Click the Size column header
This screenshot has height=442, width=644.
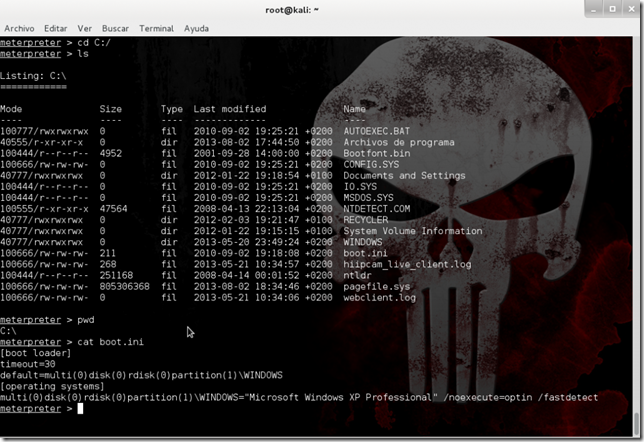pyautogui.click(x=110, y=109)
